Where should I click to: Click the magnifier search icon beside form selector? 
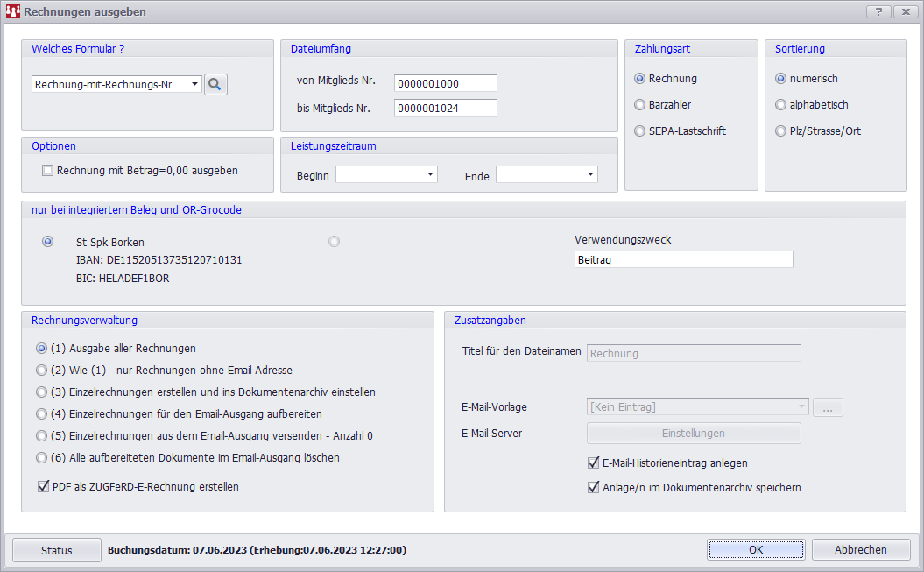tap(215, 84)
